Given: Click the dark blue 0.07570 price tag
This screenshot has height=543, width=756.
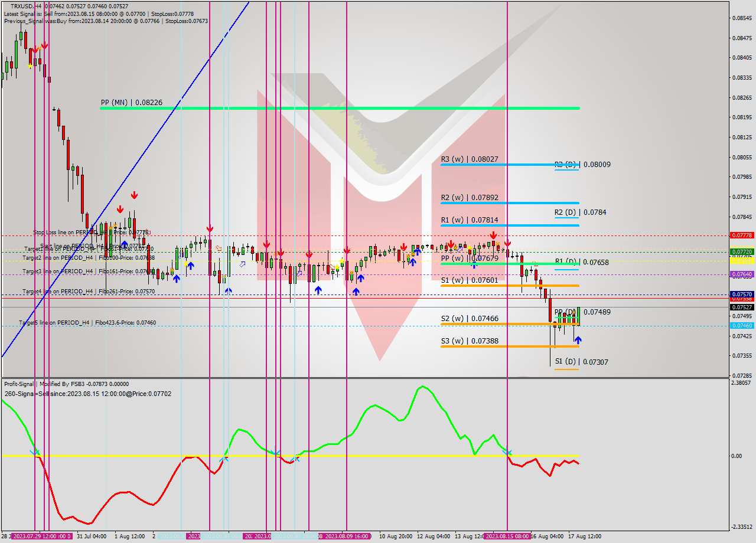Looking at the screenshot, I should click(742, 294).
